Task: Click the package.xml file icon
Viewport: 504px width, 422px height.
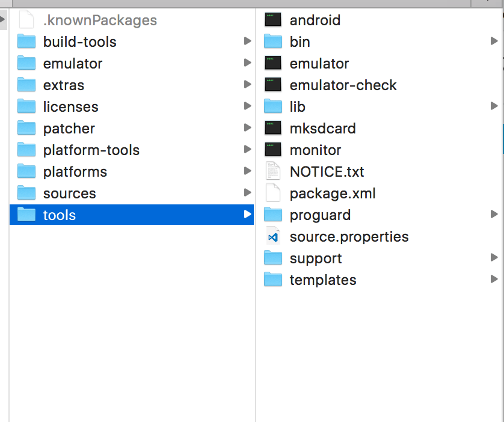Action: [273, 193]
